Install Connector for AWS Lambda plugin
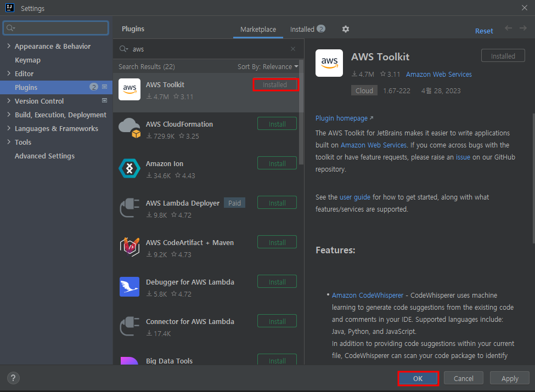The width and height of the screenshot is (535, 392). point(277,321)
